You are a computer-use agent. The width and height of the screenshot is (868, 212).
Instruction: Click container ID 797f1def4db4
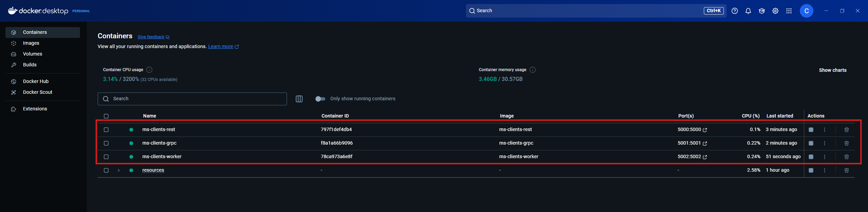336,129
